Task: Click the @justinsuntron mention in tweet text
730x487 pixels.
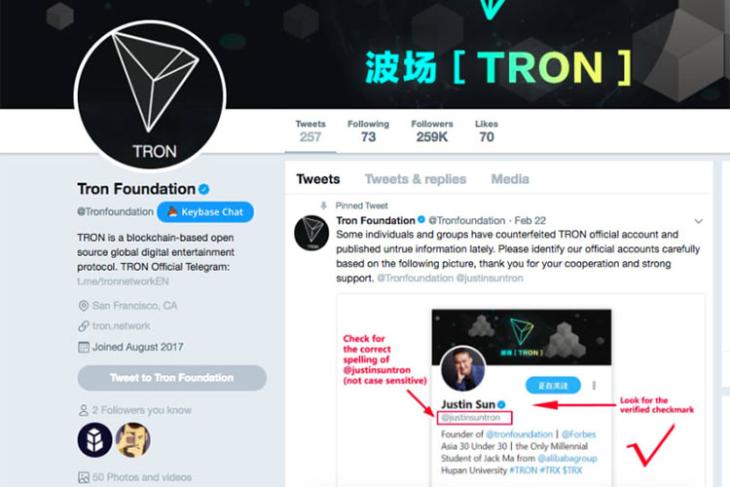Action: tap(490, 278)
